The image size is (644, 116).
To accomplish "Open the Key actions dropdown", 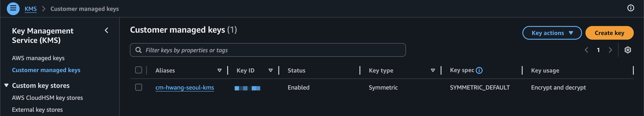I will pos(552,33).
